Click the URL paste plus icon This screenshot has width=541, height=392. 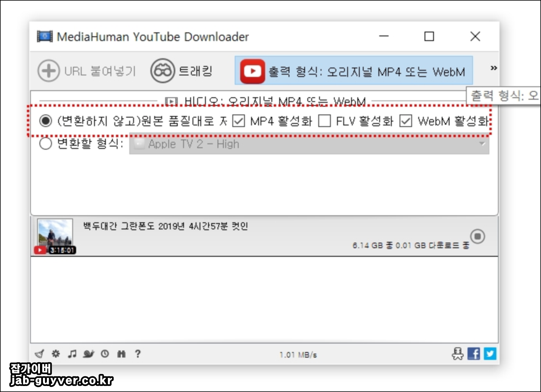point(48,71)
